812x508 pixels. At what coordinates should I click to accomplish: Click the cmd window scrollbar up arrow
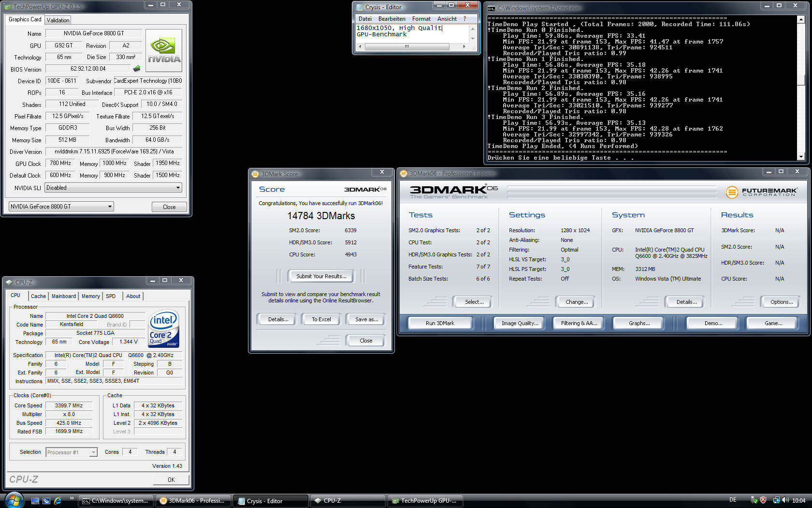[801, 19]
